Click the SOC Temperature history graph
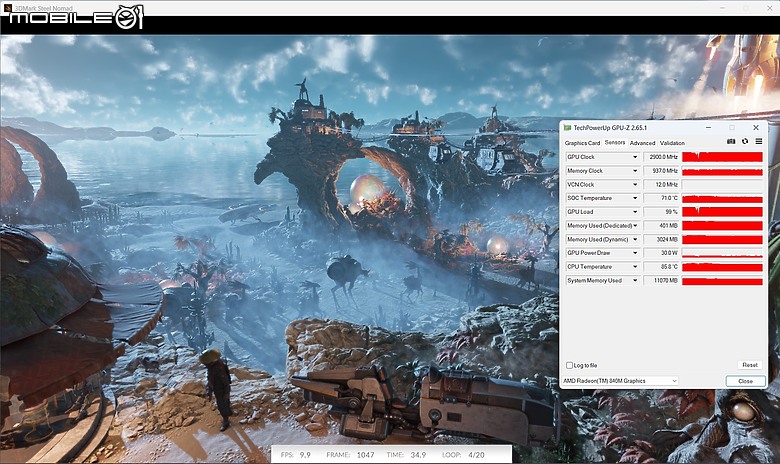This screenshot has height=464, width=780. 722,198
